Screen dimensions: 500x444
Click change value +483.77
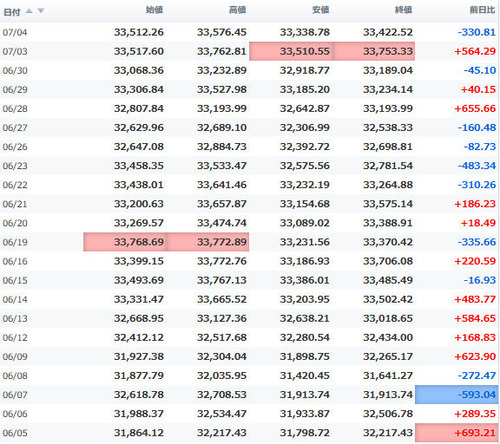click(x=475, y=299)
